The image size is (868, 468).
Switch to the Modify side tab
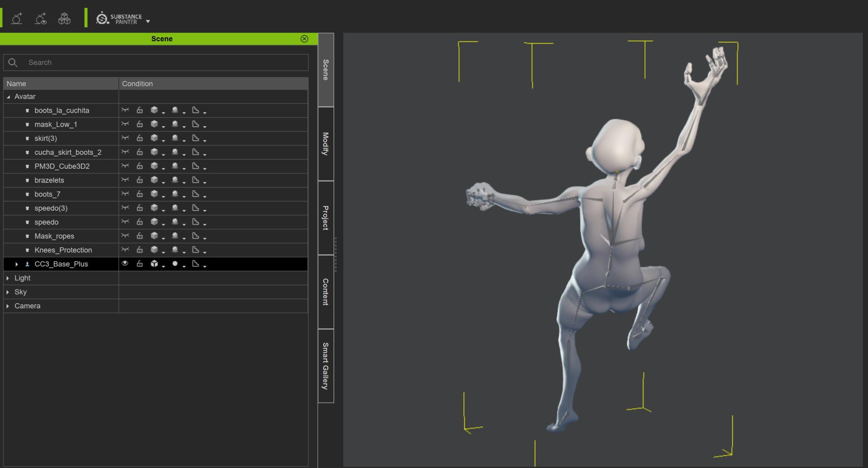click(326, 144)
